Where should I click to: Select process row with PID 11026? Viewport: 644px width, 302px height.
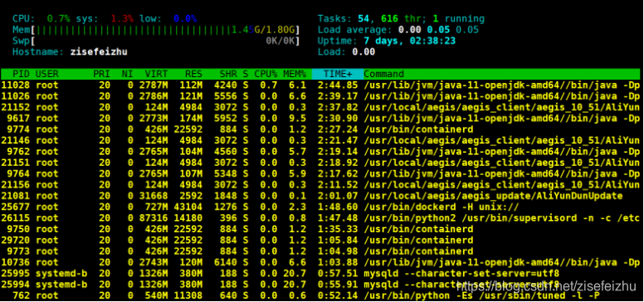pos(320,96)
